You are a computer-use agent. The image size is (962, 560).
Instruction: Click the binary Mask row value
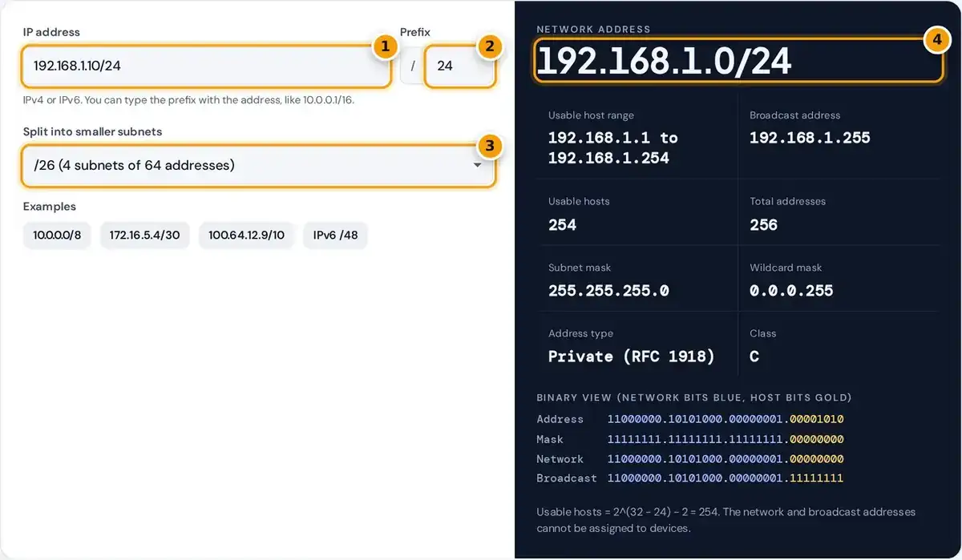tap(726, 439)
